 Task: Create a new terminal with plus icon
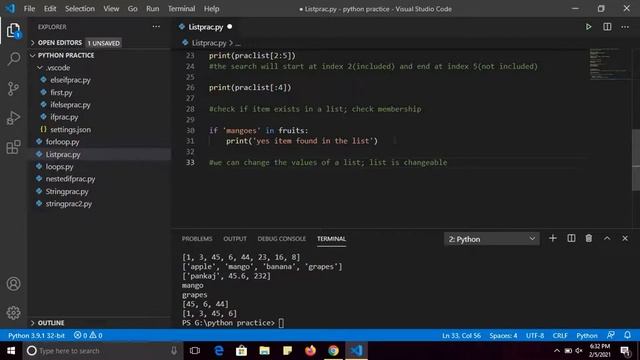tap(553, 238)
